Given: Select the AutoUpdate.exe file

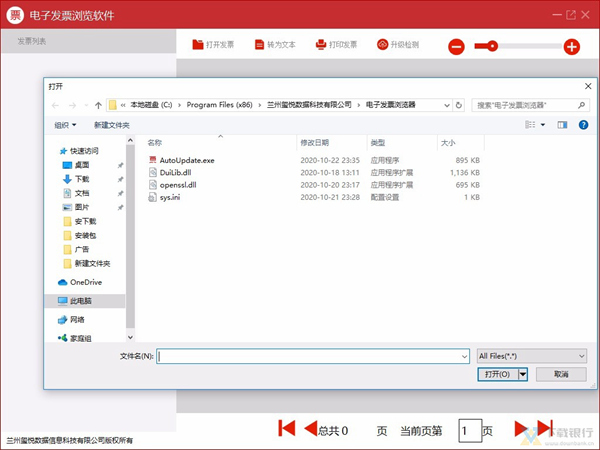Looking at the screenshot, I should click(187, 160).
